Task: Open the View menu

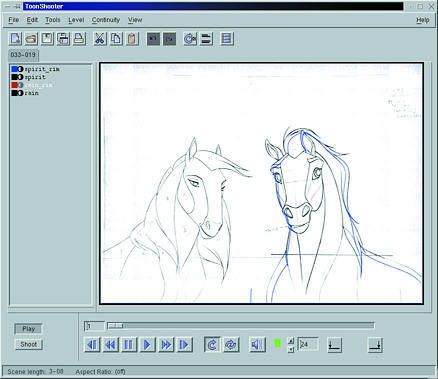Action: click(x=135, y=20)
